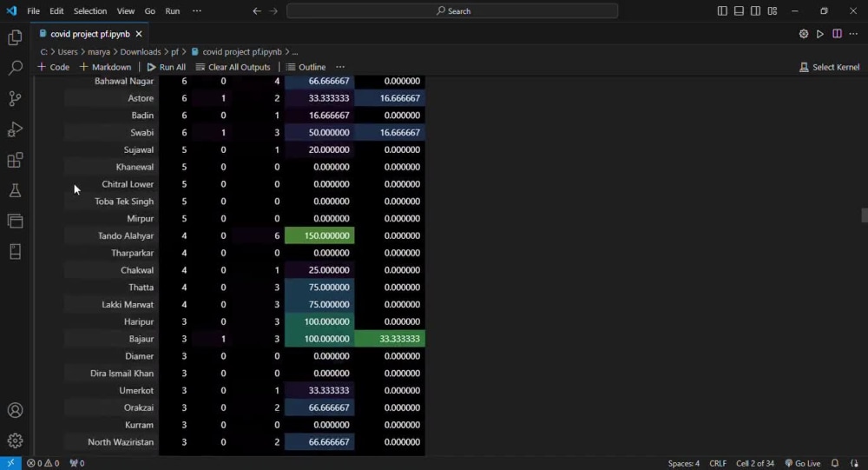Open the Go menu
This screenshot has height=470, width=868.
coord(149,11)
